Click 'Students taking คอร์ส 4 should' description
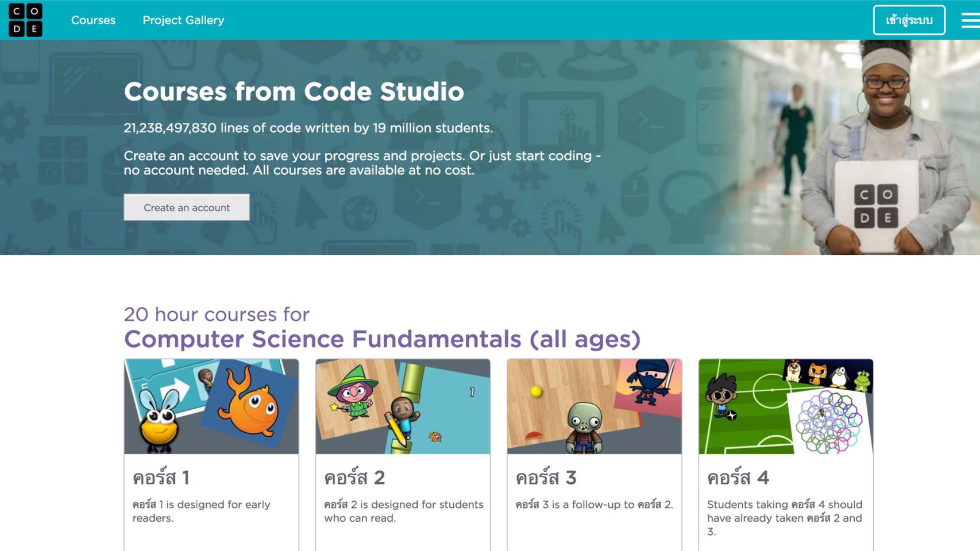The height and width of the screenshot is (551, 980). (785, 518)
